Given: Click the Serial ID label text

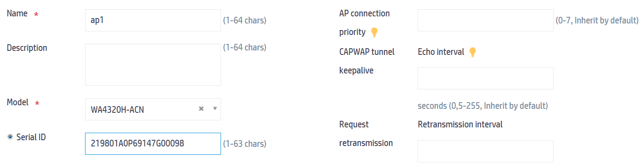Looking at the screenshot, I should [31, 137].
